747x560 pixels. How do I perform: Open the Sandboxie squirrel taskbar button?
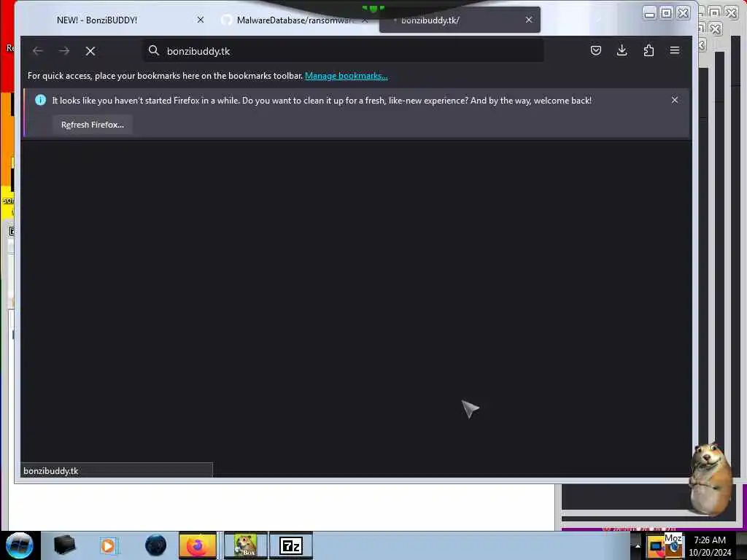pyautogui.click(x=246, y=545)
